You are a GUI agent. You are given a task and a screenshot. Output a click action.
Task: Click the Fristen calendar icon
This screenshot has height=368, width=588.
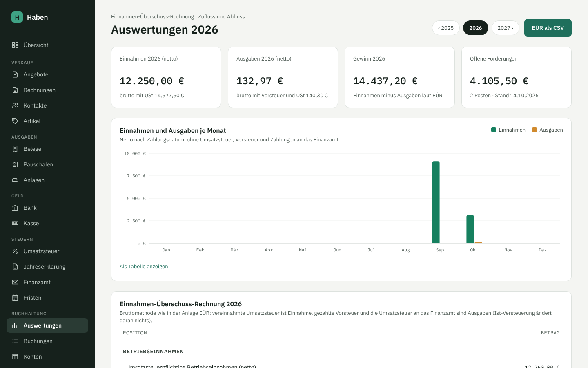tap(15, 298)
